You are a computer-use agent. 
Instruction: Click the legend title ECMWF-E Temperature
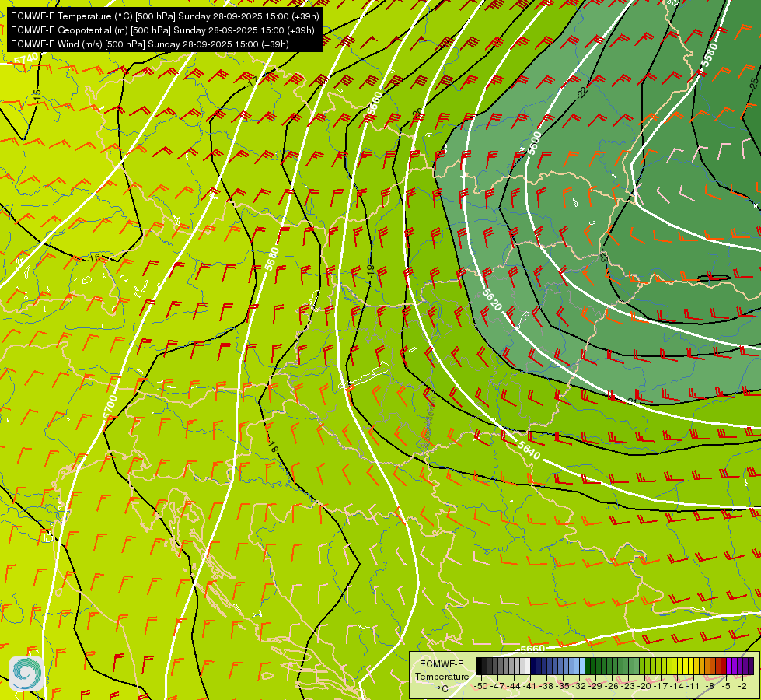(442, 670)
